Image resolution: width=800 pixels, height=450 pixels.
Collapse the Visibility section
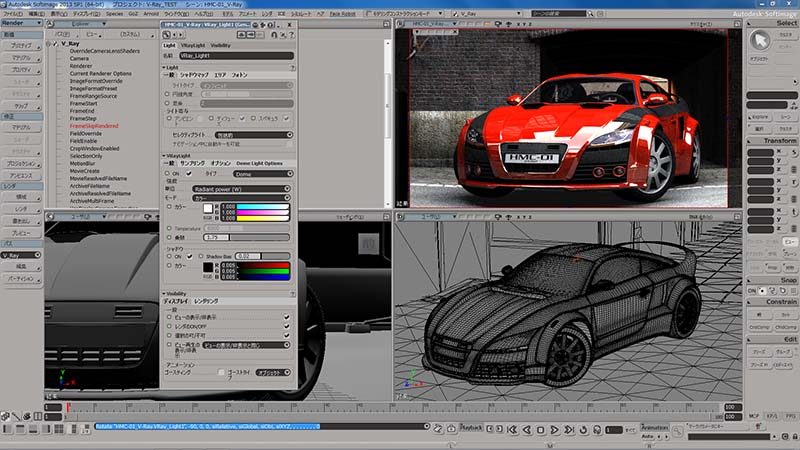(x=164, y=294)
